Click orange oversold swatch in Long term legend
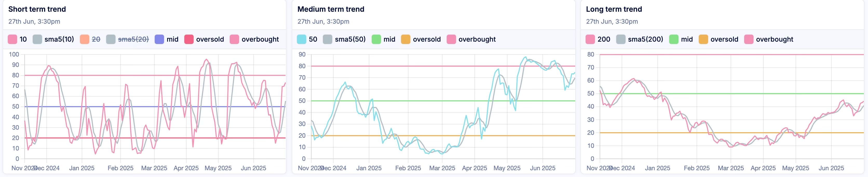This screenshot has width=868, height=177. click(x=703, y=39)
